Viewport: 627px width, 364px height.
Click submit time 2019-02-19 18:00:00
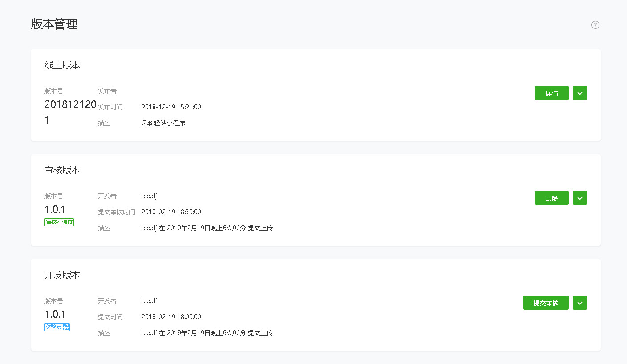click(x=171, y=317)
